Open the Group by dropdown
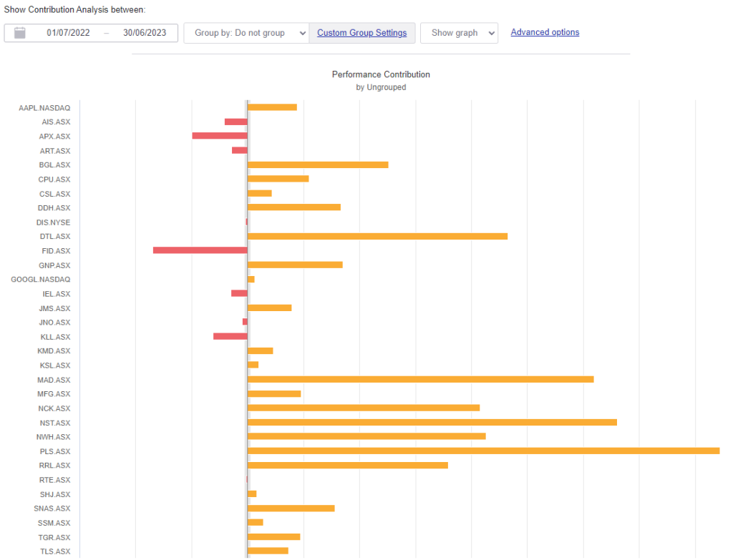Image resolution: width=733 pixels, height=560 pixels. tap(246, 33)
